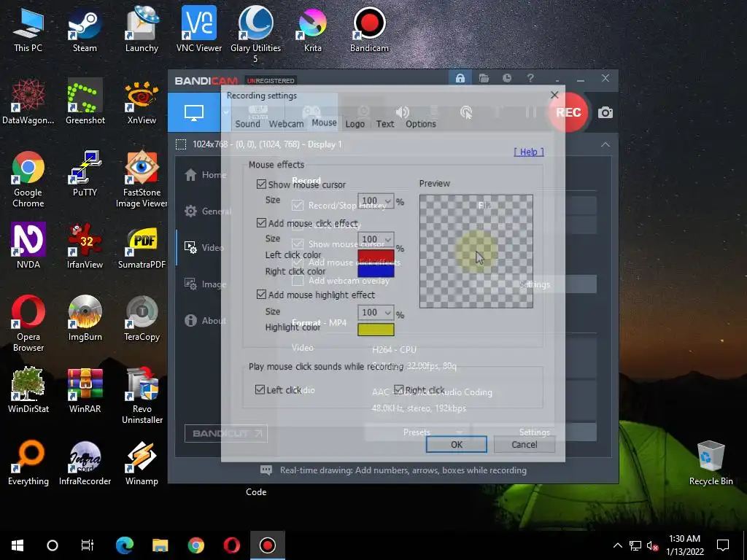Click the NVDA desktop icon

[x=28, y=246]
